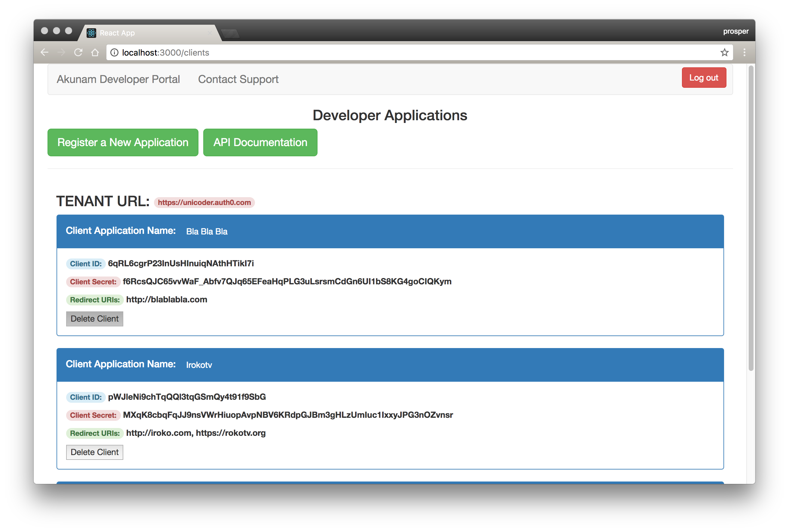789x532 pixels.
Task: Click the https://unicoder.auth0.com tenant URL badge
Action: point(204,202)
